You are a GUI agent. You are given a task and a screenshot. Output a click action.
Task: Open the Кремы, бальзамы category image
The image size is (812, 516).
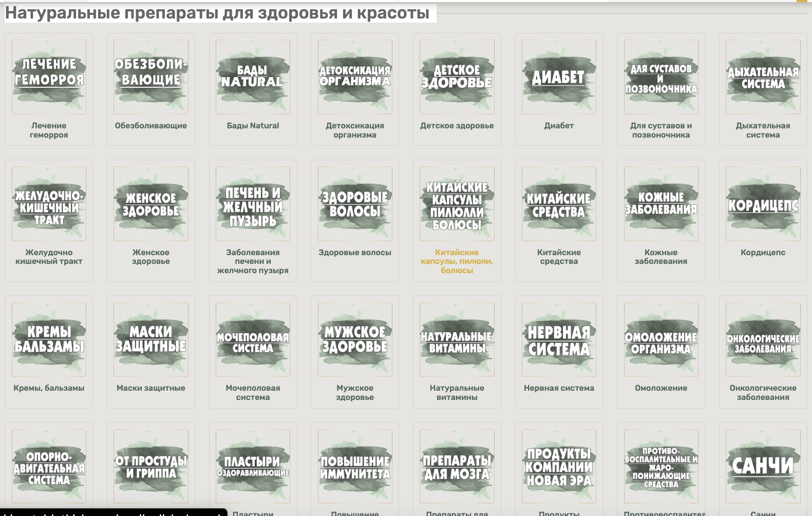(x=49, y=339)
